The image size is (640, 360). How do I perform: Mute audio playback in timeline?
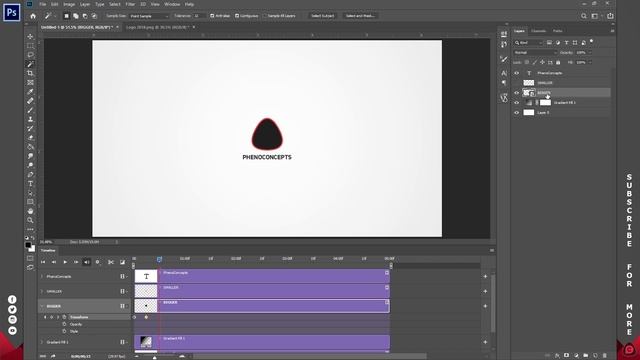(87, 262)
